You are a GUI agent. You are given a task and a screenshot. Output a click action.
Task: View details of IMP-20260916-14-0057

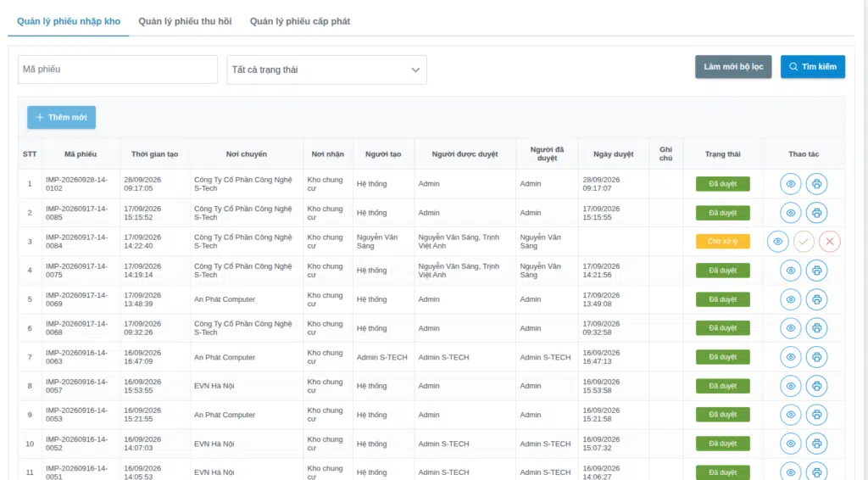(791, 386)
